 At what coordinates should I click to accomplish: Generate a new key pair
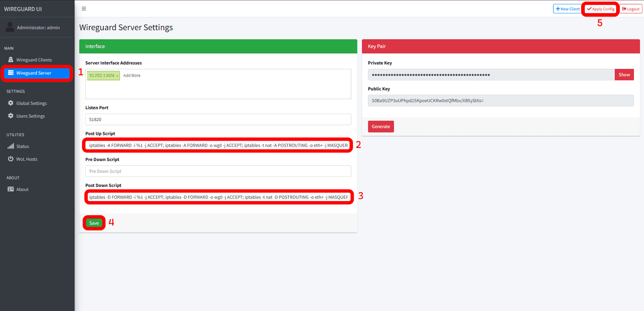(381, 126)
